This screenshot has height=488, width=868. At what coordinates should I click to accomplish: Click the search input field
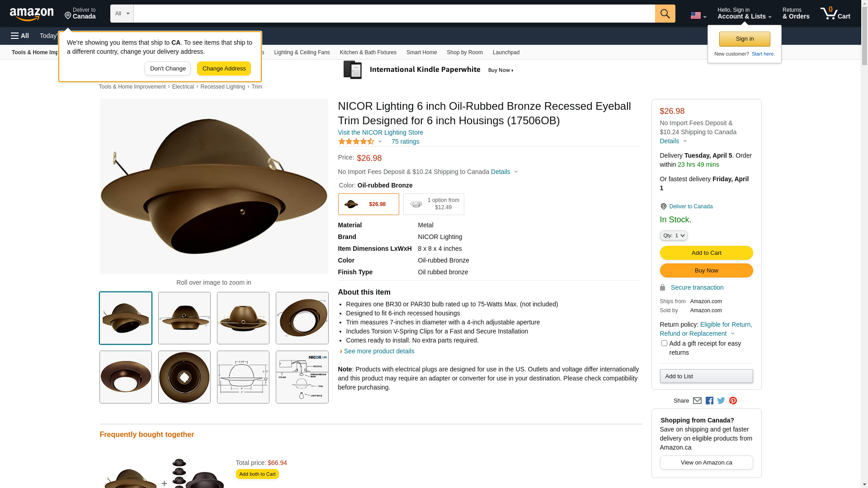tap(394, 14)
